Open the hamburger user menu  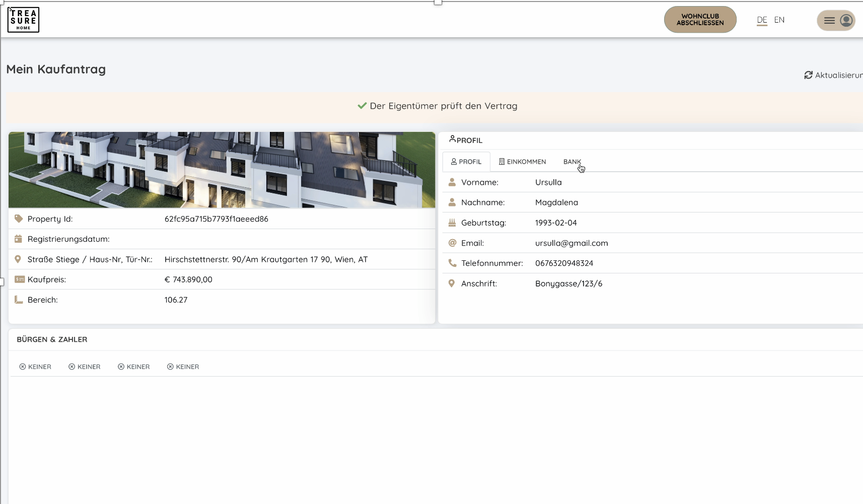(x=829, y=21)
